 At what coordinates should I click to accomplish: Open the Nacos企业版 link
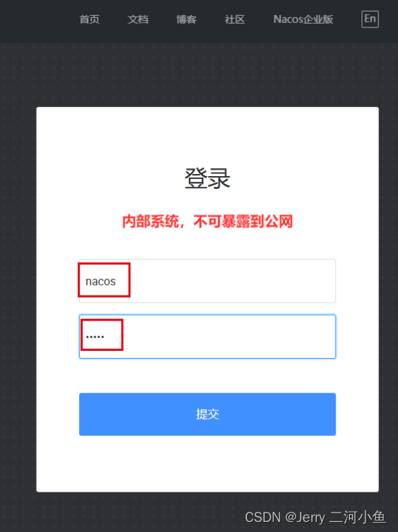point(303,19)
